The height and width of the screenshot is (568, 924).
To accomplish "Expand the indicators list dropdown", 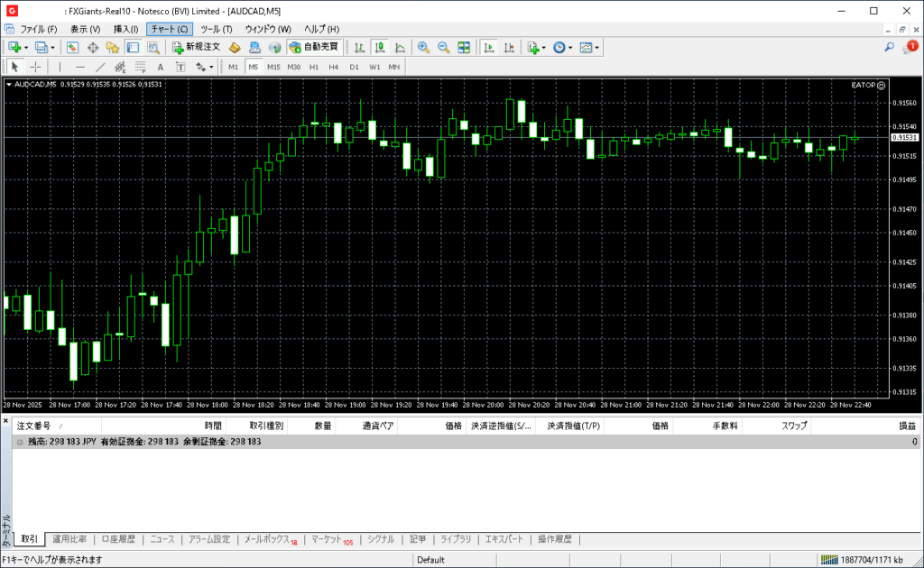I will [x=544, y=47].
